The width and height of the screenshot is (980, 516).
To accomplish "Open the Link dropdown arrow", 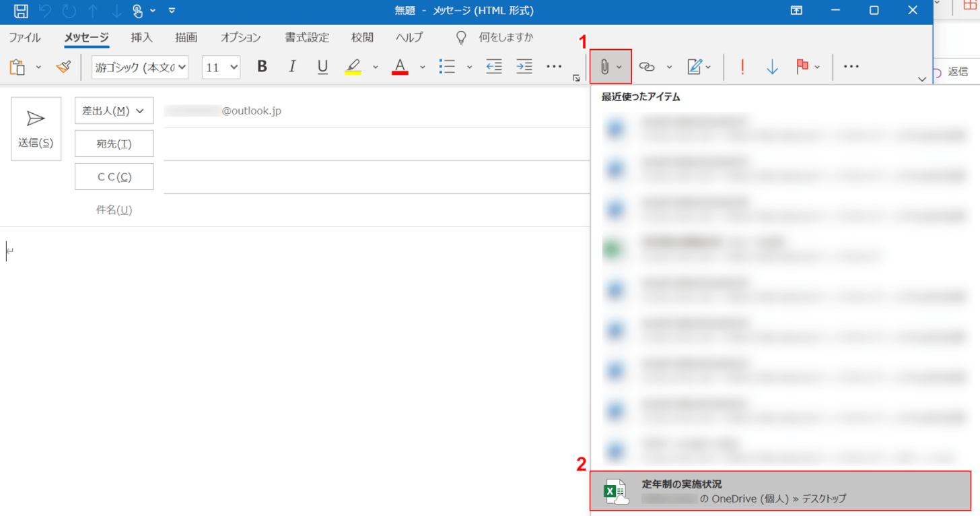I will click(669, 67).
